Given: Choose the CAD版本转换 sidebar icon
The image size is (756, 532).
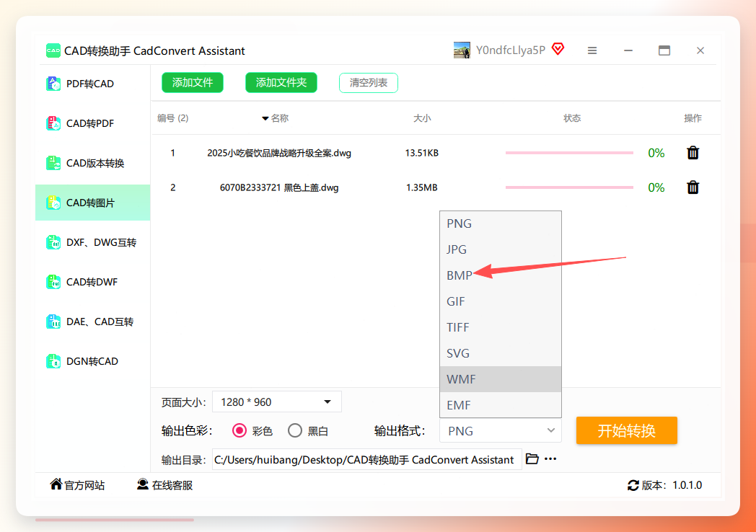Looking at the screenshot, I should (53, 163).
